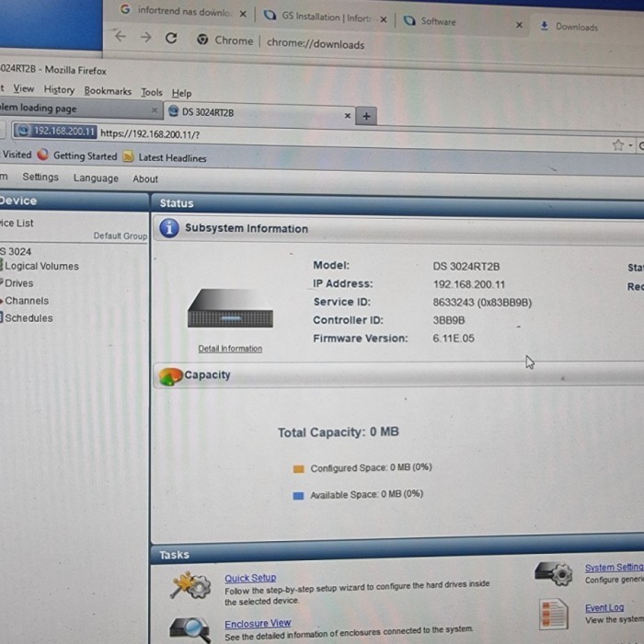The image size is (644, 644).
Task: Open the Quick Setup link
Action: (250, 578)
